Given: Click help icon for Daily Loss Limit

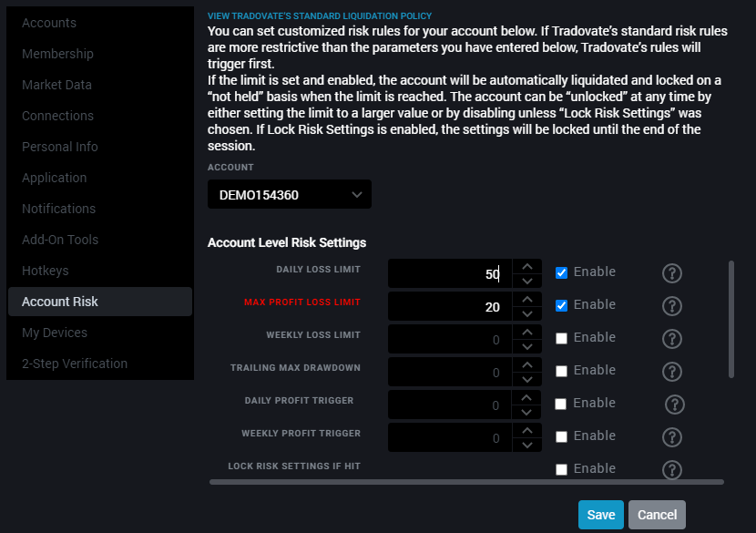Looking at the screenshot, I should click(672, 273).
